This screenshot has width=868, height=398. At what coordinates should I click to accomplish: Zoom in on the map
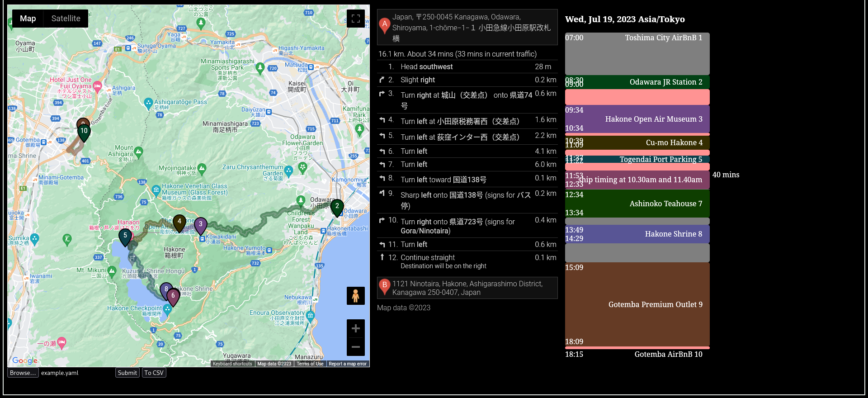click(356, 328)
